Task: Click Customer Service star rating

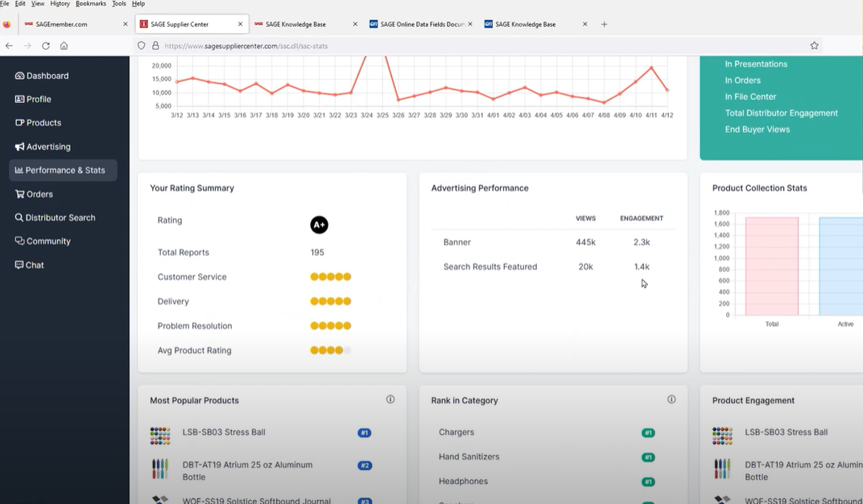Action: (330, 277)
